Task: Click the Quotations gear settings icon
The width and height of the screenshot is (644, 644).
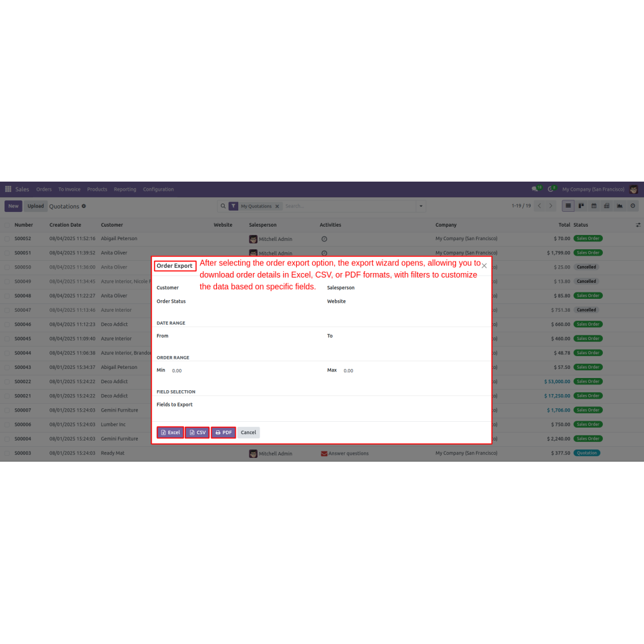Action: (x=84, y=206)
